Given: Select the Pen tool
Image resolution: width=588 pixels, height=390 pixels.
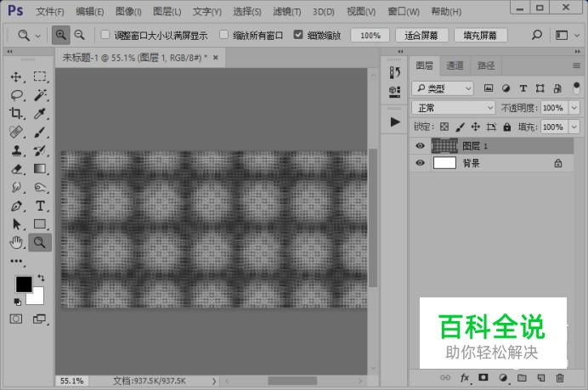Looking at the screenshot, I should point(16,206).
